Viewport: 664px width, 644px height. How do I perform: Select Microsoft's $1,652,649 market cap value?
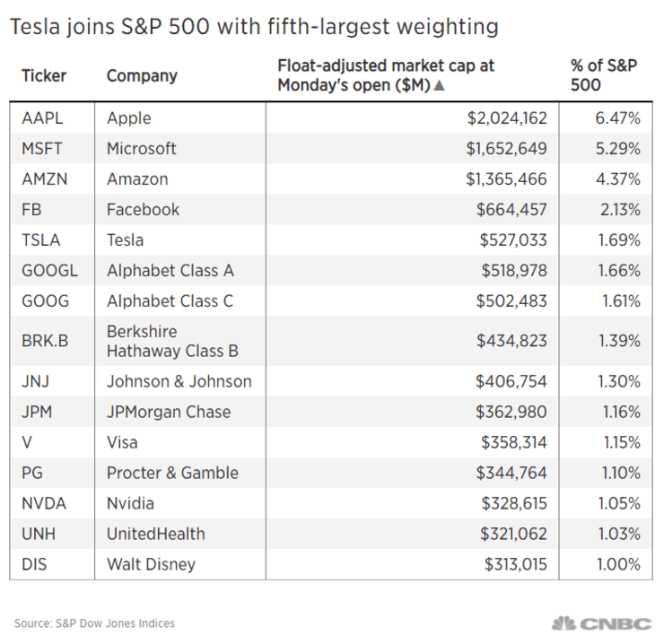(x=506, y=149)
